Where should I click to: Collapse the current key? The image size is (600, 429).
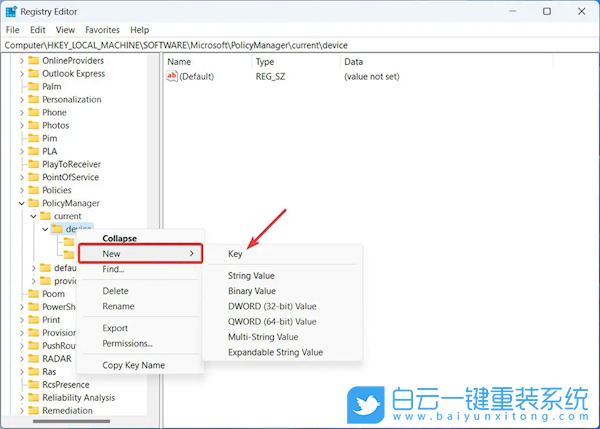34,216
